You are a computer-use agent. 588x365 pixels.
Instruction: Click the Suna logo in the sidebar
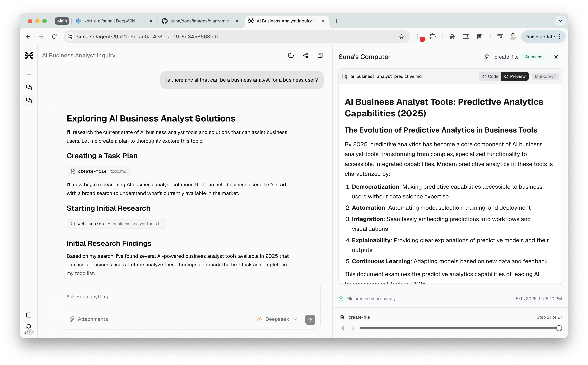[29, 55]
